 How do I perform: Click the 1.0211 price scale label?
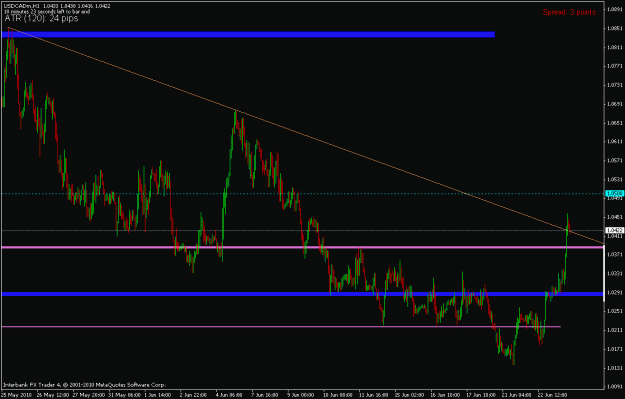coord(615,330)
